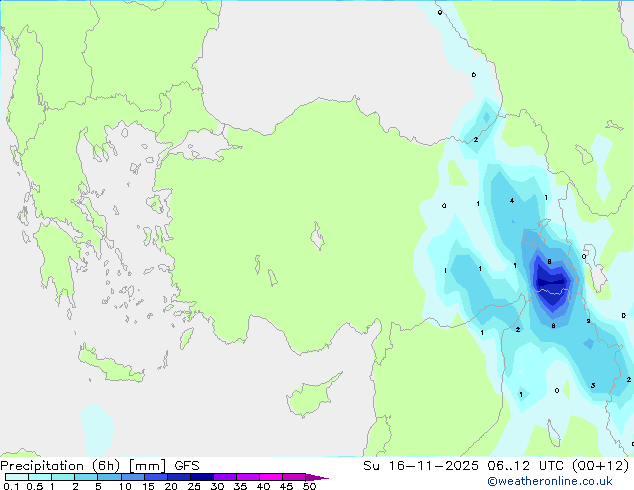Click the legend label '10'
This screenshot has width=634, height=490.
pos(125,486)
